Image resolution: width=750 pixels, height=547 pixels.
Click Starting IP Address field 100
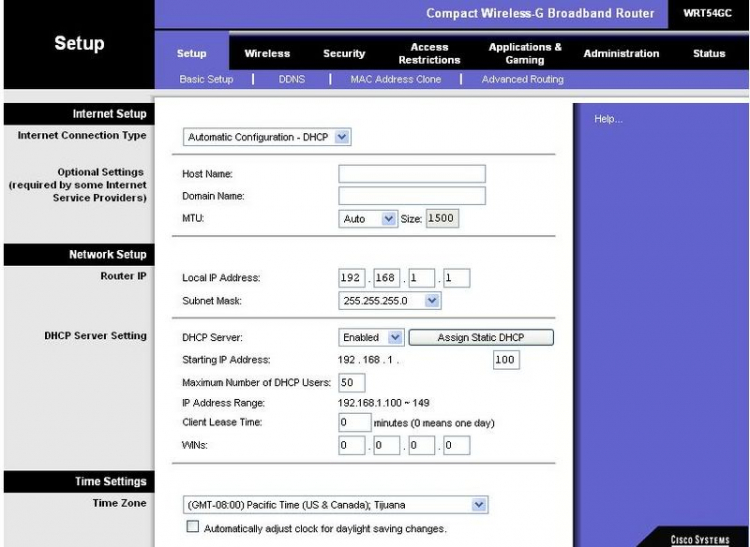tap(506, 360)
